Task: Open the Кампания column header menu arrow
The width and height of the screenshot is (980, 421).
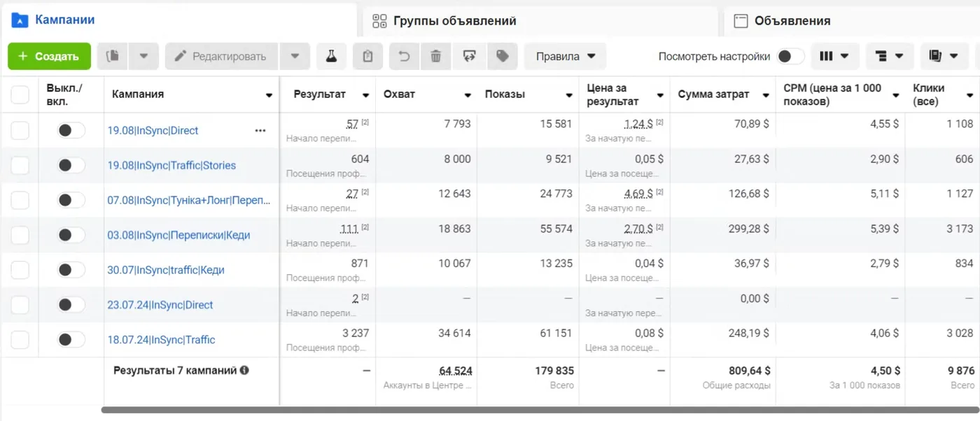Action: tap(269, 96)
